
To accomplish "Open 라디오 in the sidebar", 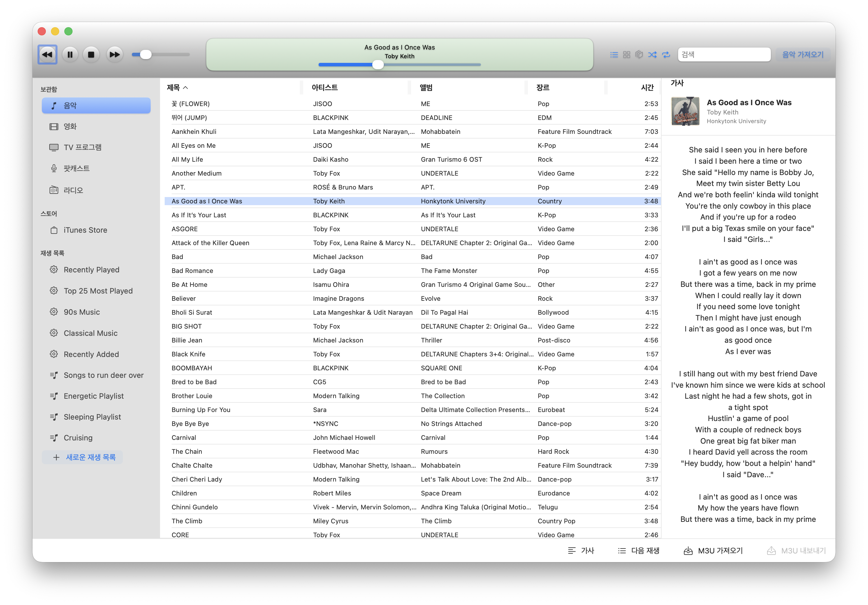I will pos(96,190).
